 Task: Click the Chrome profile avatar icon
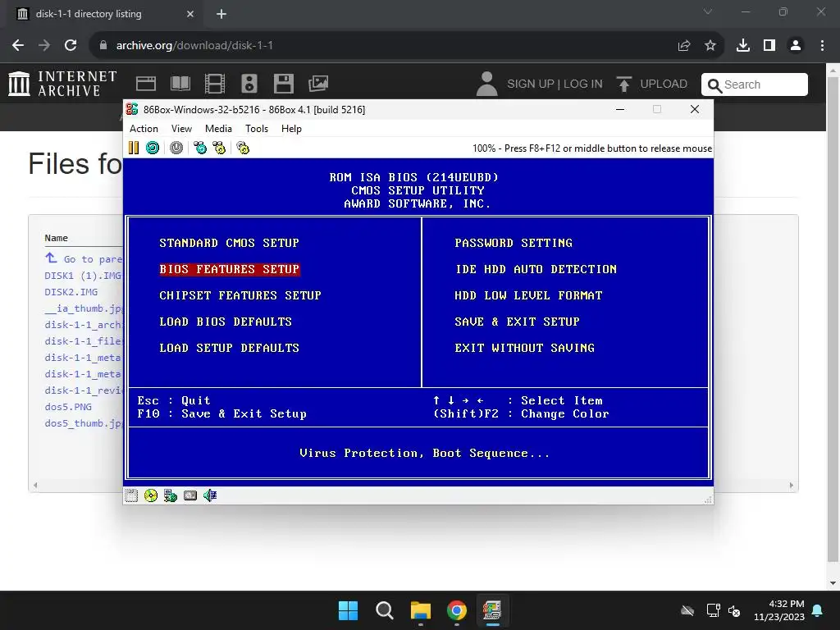coord(796,46)
